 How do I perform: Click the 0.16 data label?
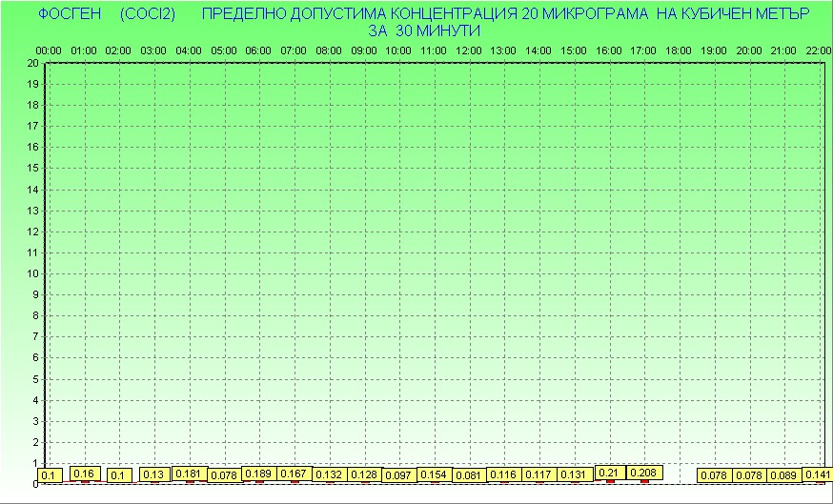pos(85,474)
